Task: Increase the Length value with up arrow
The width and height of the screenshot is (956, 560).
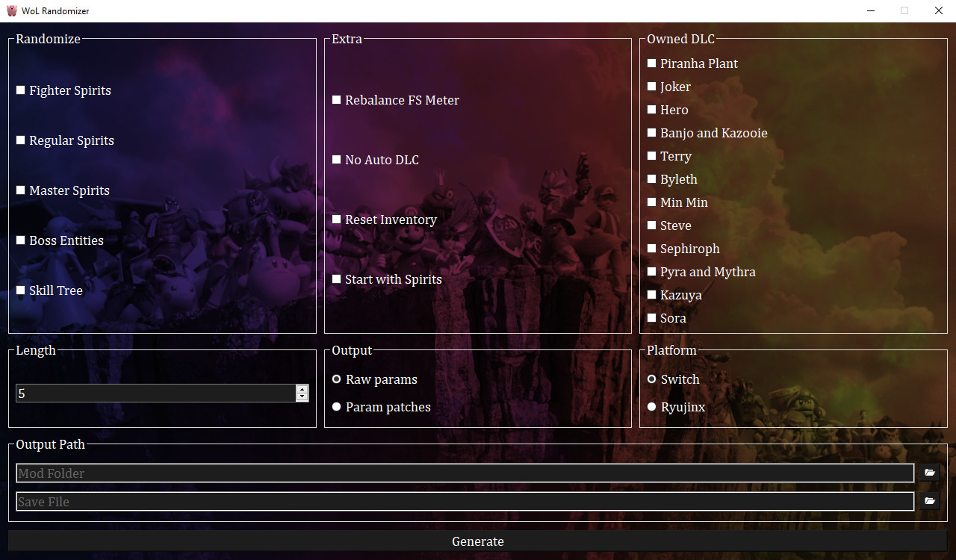Action: [x=302, y=389]
